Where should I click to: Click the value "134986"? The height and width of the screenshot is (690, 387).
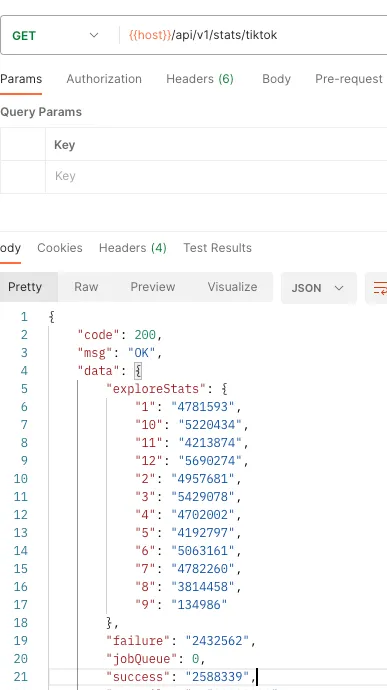coord(199,606)
